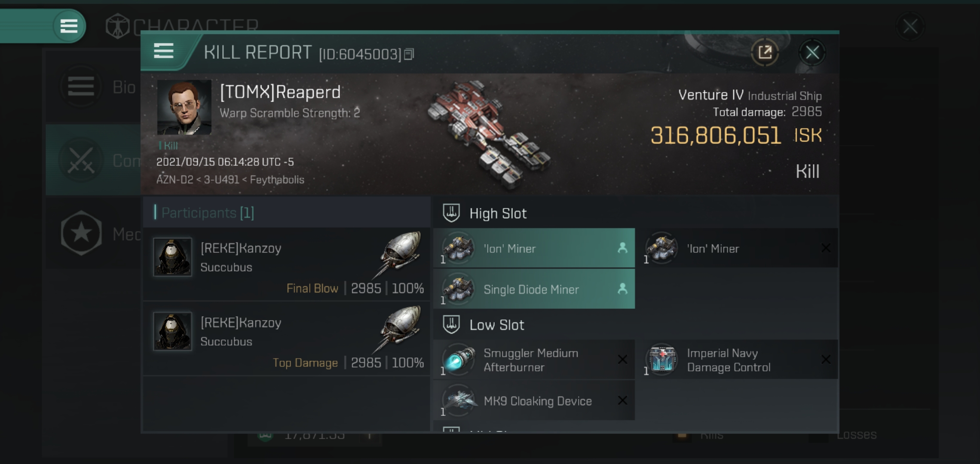This screenshot has width=980, height=464.
Task: Click the Low Slot shield/defense icon
Action: 452,324
